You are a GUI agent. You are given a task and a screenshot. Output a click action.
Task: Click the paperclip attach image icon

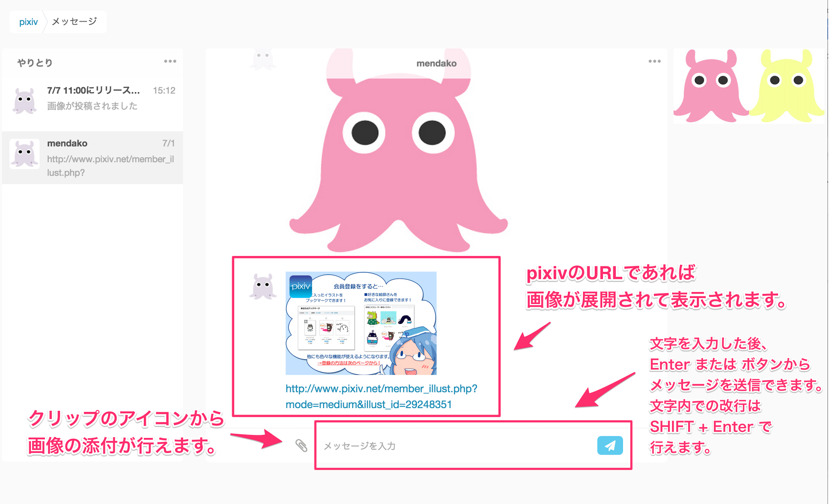click(x=301, y=445)
